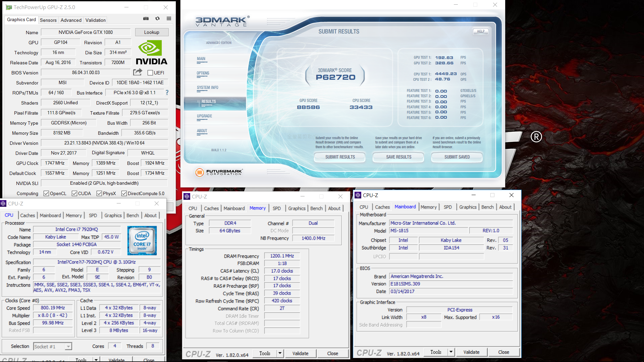Show Bus Interface help question mark
The image size is (644, 362).
click(x=167, y=93)
